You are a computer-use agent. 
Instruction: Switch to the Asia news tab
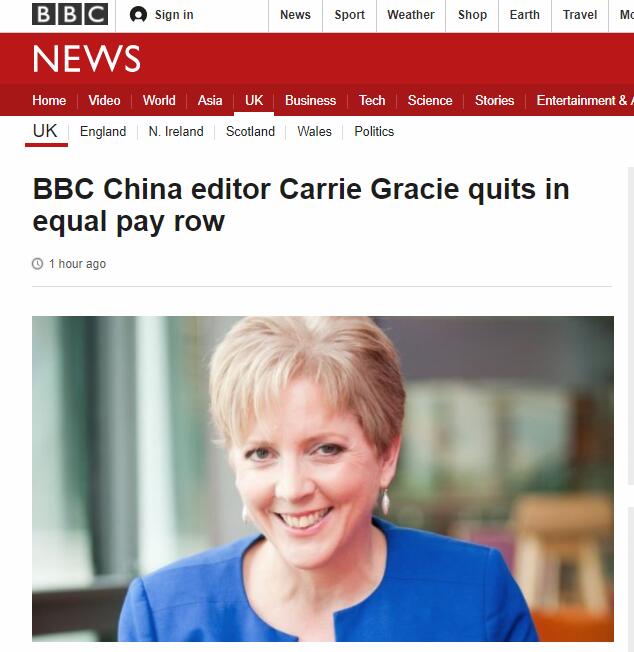coord(210,100)
